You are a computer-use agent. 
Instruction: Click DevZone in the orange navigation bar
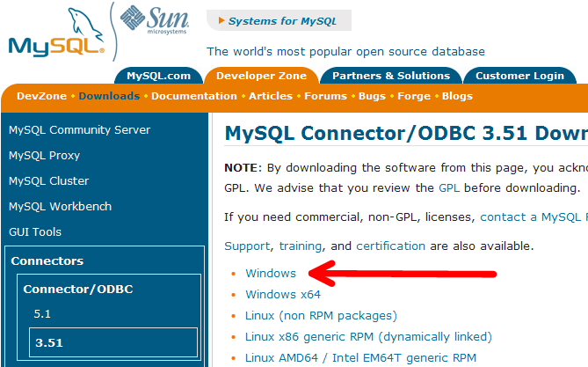point(42,96)
